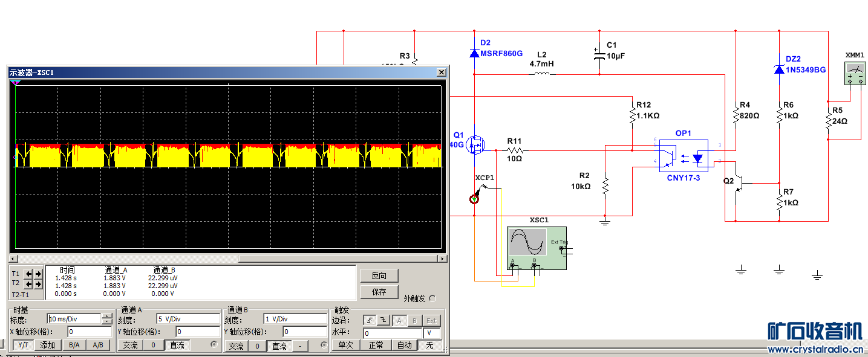Click the R4 resistor symbol
Screen dimensions: 868x357
(736, 115)
